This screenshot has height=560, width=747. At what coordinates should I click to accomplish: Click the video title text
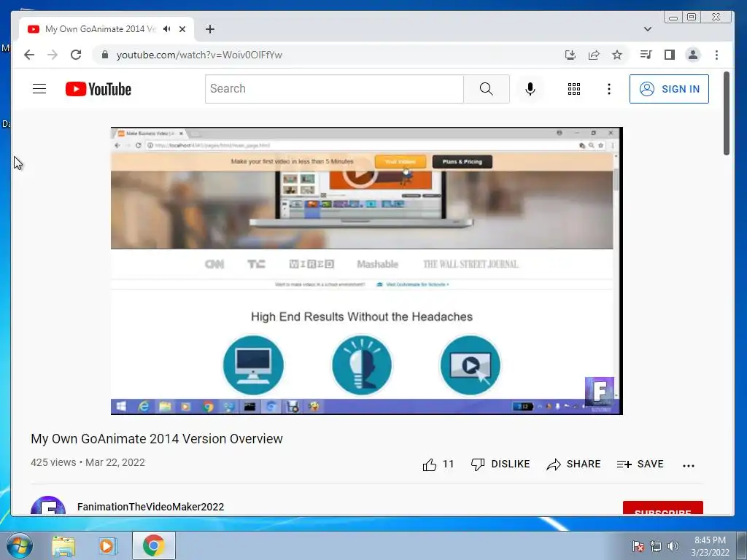click(157, 438)
